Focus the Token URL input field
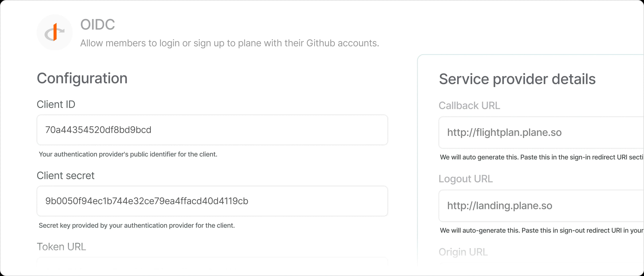Image resolution: width=644 pixels, height=276 pixels. point(212,263)
